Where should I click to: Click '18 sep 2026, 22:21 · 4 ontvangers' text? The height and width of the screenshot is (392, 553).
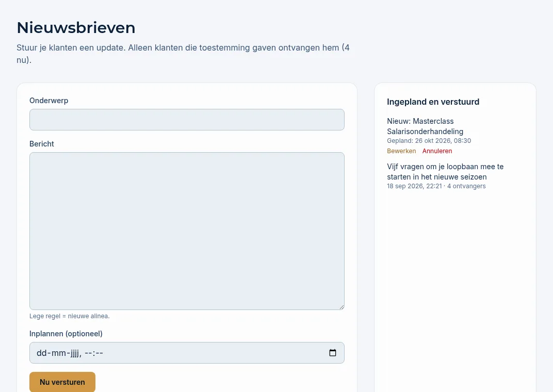436,186
